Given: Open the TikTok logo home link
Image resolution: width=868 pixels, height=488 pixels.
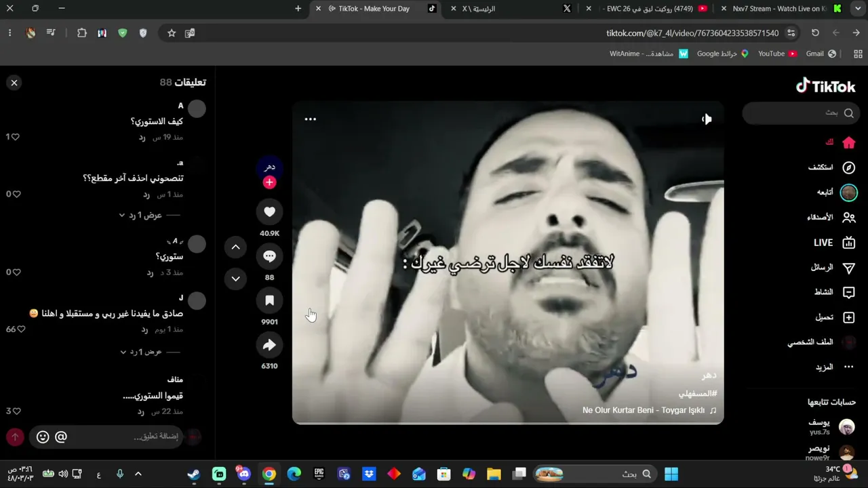Looking at the screenshot, I should [825, 86].
